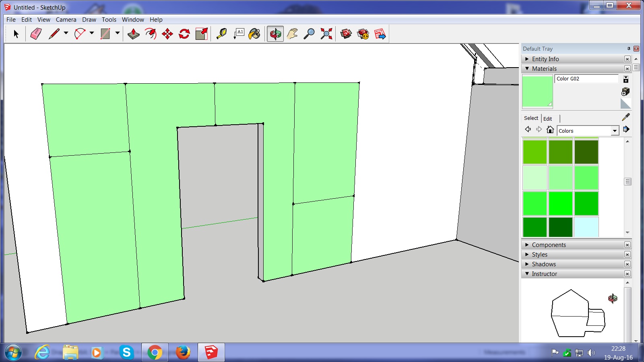Choose the darkest green swatch in the top row
The width and height of the screenshot is (644, 362).
(586, 152)
